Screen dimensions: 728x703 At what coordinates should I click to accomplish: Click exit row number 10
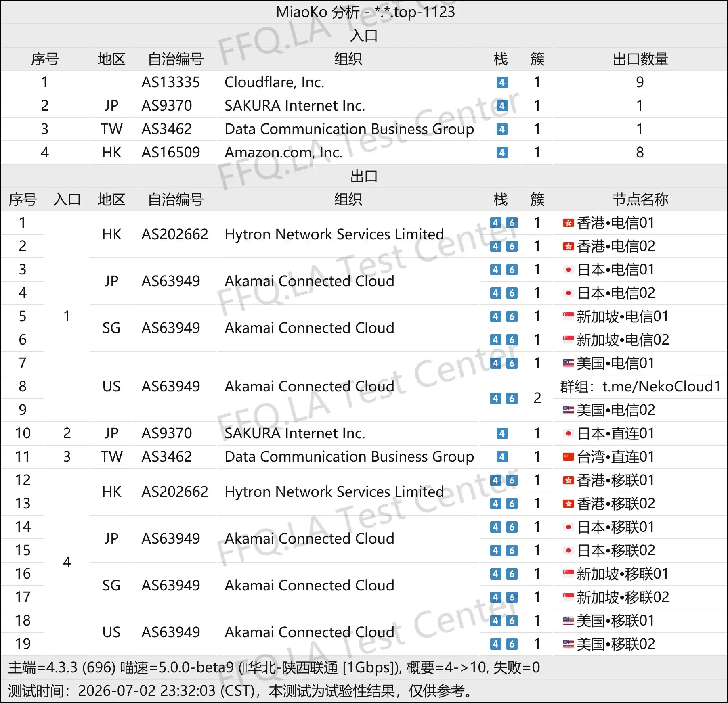click(x=23, y=433)
